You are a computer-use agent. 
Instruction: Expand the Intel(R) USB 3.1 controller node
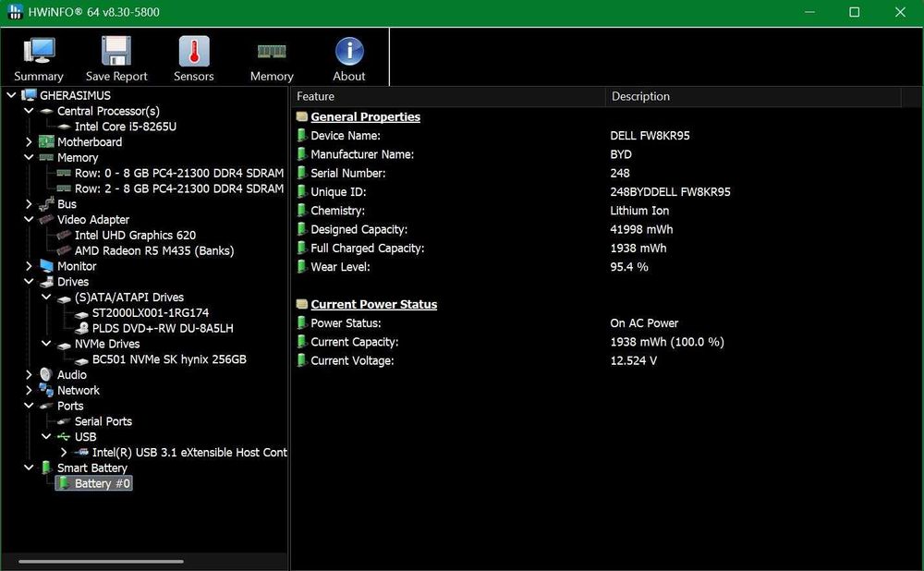tap(64, 452)
